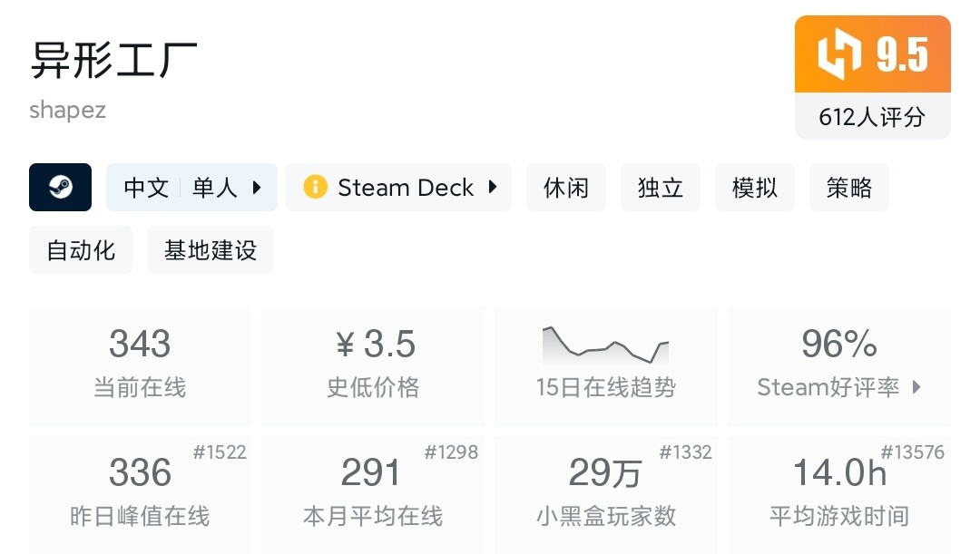View the 15-day online trend chart

(605, 345)
